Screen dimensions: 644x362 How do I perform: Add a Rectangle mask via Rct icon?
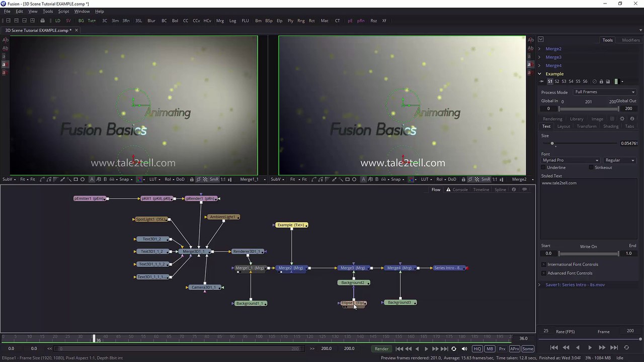point(312,21)
